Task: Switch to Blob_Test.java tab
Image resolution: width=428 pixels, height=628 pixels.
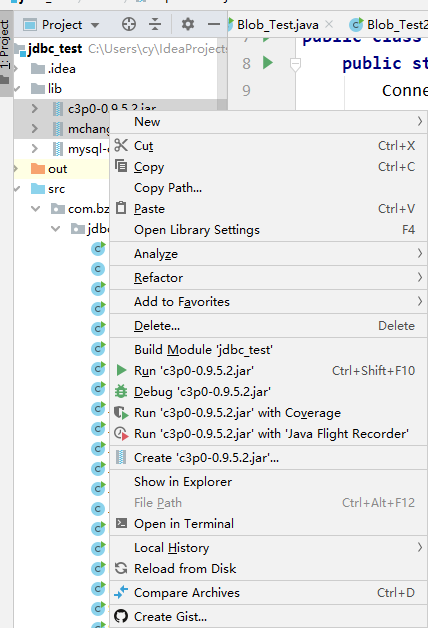Action: point(277,25)
